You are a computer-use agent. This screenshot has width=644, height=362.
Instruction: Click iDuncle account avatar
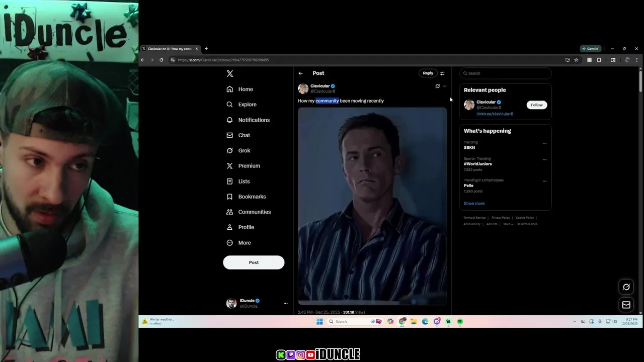[231, 303]
